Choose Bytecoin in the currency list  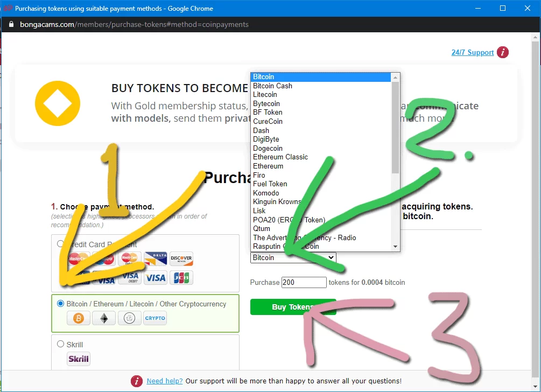click(321, 103)
